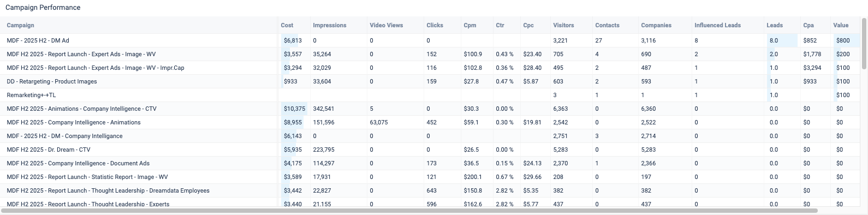Click the $10,375 cost cell
Screen dimensions: 868x215
(x=295, y=109)
